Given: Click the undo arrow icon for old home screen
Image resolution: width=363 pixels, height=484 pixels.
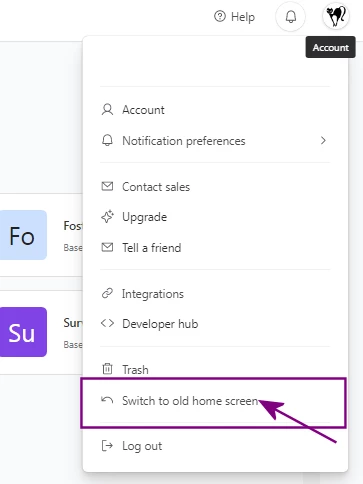Looking at the screenshot, I should click(107, 400).
